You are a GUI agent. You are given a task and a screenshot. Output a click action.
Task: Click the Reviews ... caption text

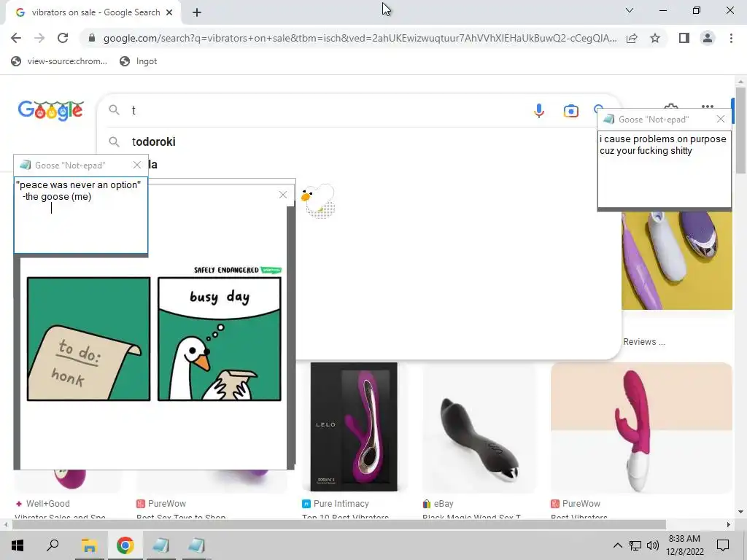click(x=644, y=342)
